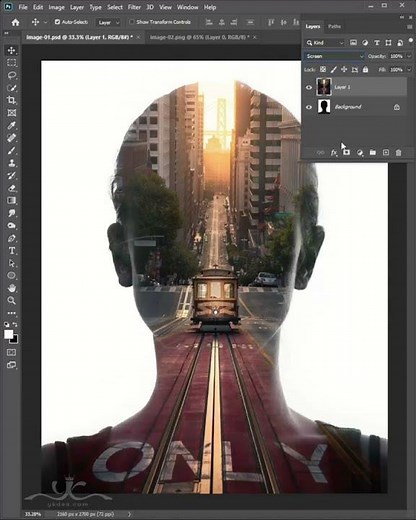
Task: Select the Eraser tool
Action: 12,188
